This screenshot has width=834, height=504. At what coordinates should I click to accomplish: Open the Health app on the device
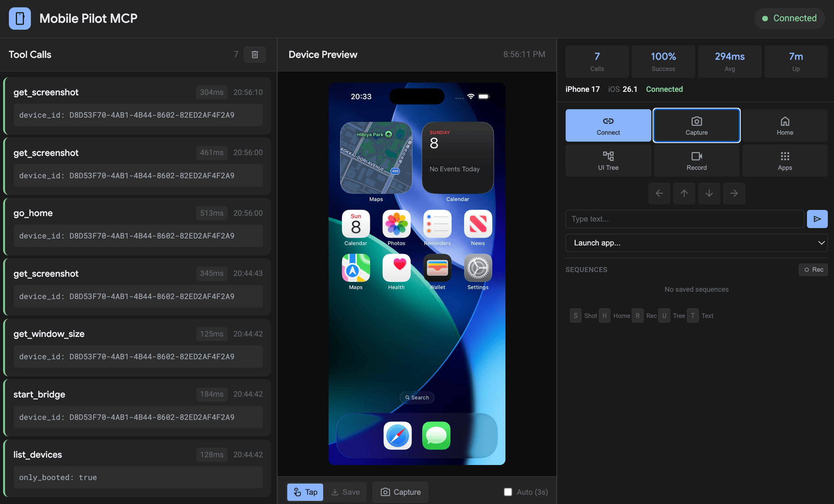397,268
